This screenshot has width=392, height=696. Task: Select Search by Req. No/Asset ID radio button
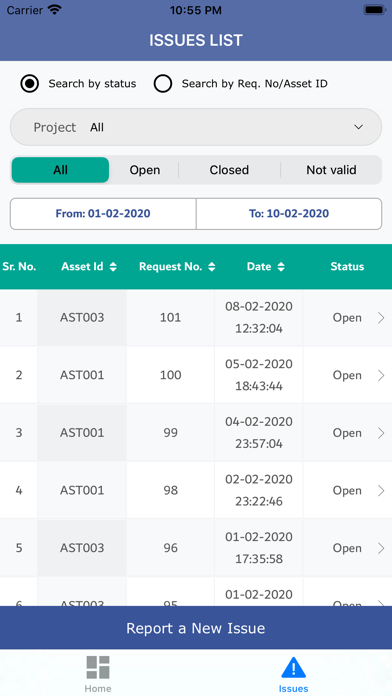pyautogui.click(x=163, y=83)
